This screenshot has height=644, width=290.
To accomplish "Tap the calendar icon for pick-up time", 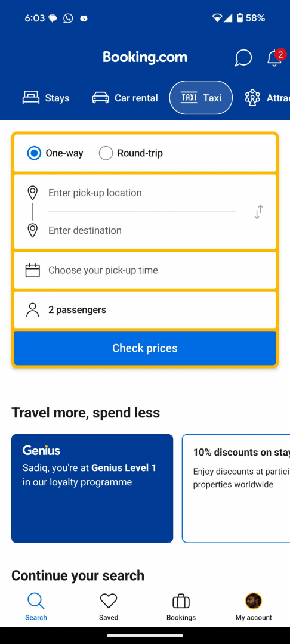I will tap(32, 270).
